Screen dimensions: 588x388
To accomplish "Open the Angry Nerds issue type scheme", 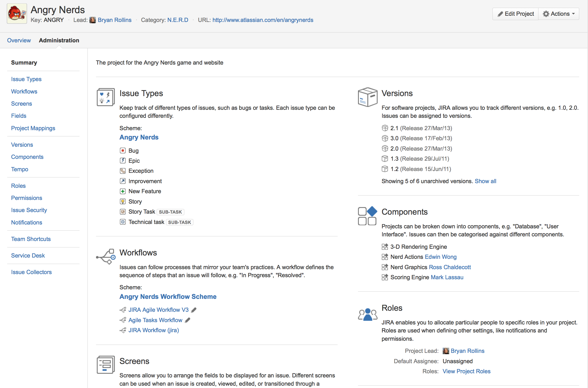I will [139, 137].
